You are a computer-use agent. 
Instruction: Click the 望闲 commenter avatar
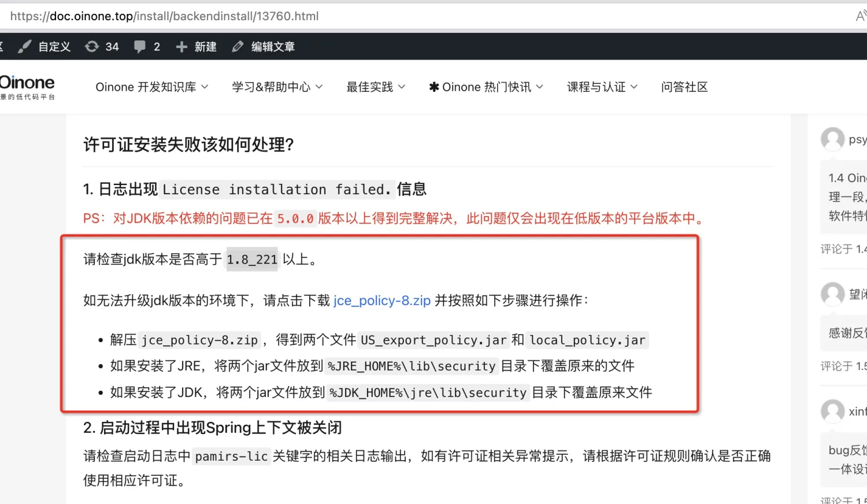tap(833, 294)
